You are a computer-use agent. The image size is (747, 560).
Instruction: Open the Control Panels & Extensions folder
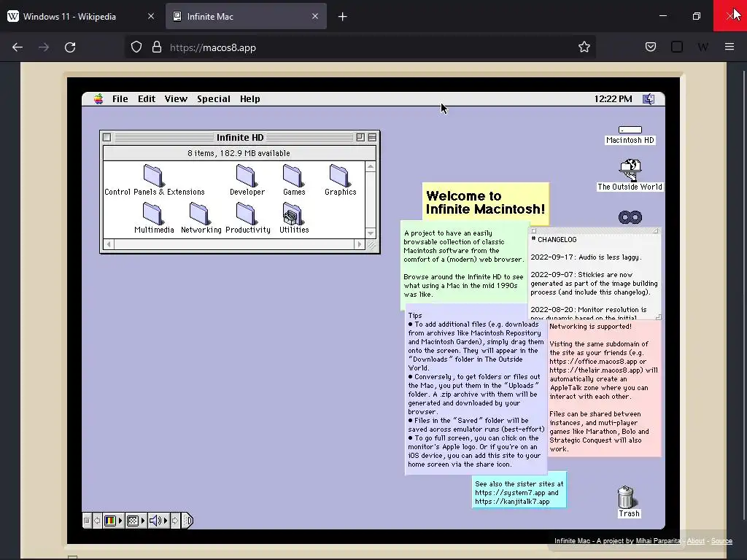pos(153,176)
